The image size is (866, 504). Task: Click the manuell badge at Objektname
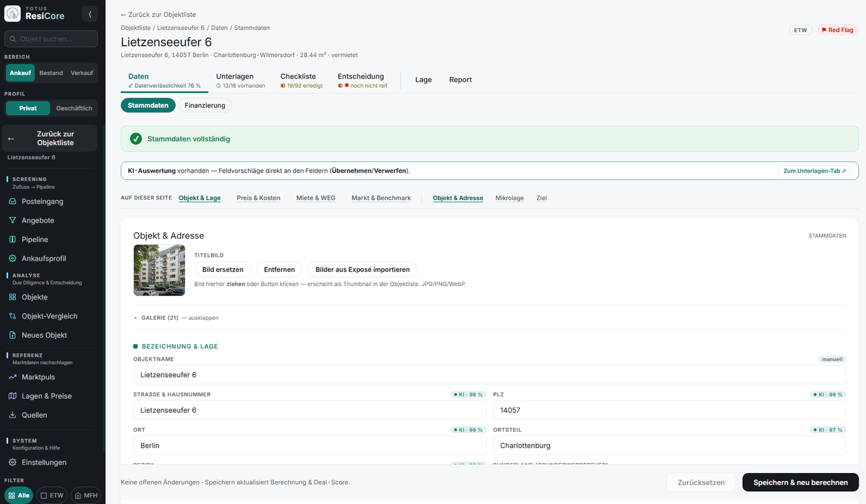[x=832, y=359]
